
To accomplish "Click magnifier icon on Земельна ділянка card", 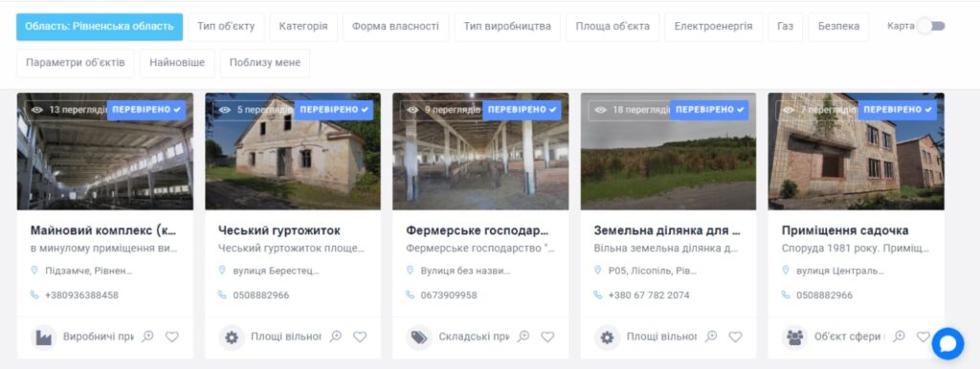I will [711, 336].
